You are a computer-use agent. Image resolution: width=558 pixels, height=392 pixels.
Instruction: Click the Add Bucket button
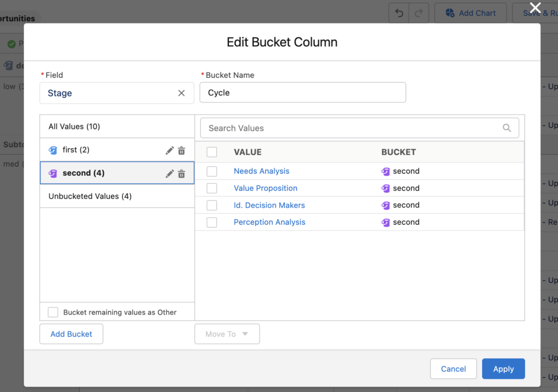71,334
